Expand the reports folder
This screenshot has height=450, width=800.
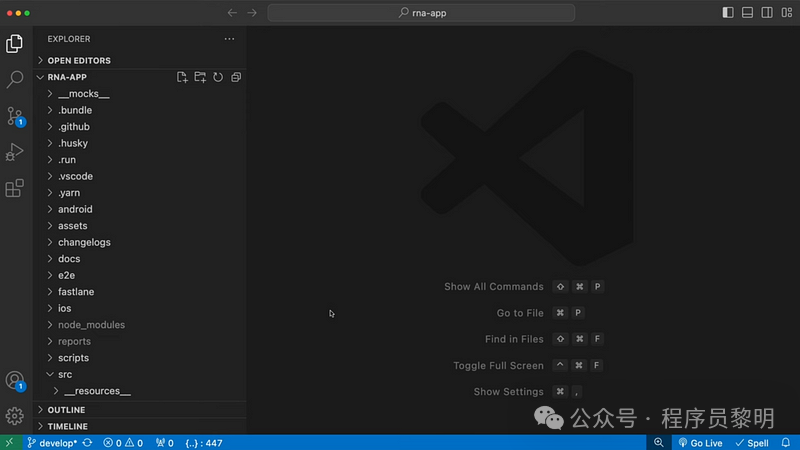click(x=140, y=341)
